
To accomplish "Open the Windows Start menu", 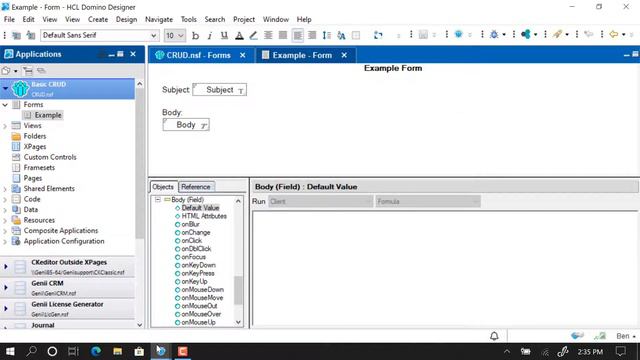I will coord(10,351).
